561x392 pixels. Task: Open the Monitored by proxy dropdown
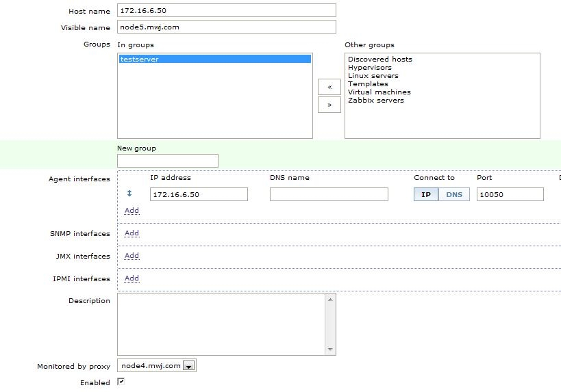point(157,365)
